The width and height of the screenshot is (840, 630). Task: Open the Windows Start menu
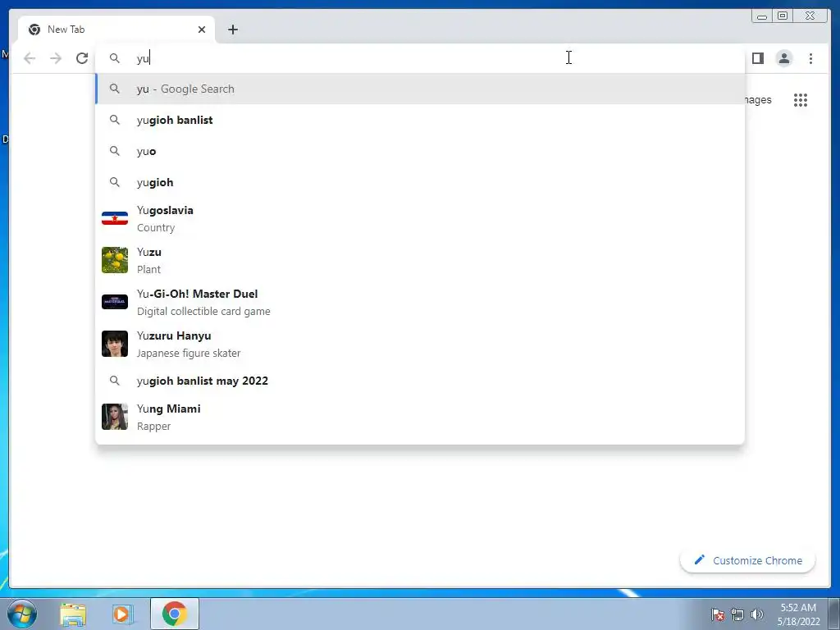coord(22,614)
